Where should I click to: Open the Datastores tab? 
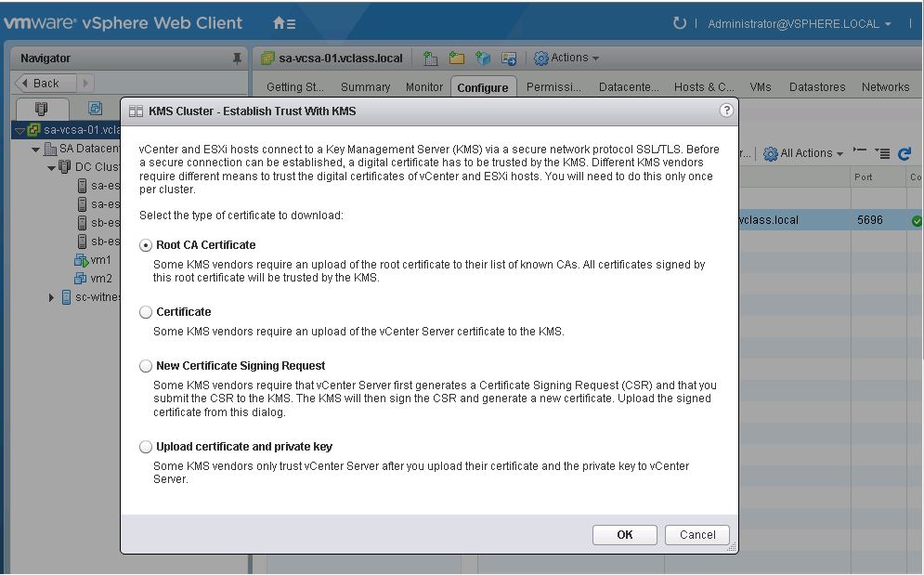tap(816, 86)
